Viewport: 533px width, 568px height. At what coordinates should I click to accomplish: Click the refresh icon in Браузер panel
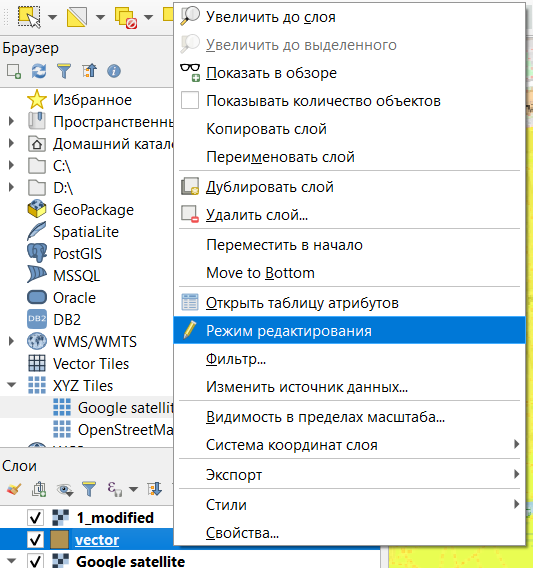(39, 71)
